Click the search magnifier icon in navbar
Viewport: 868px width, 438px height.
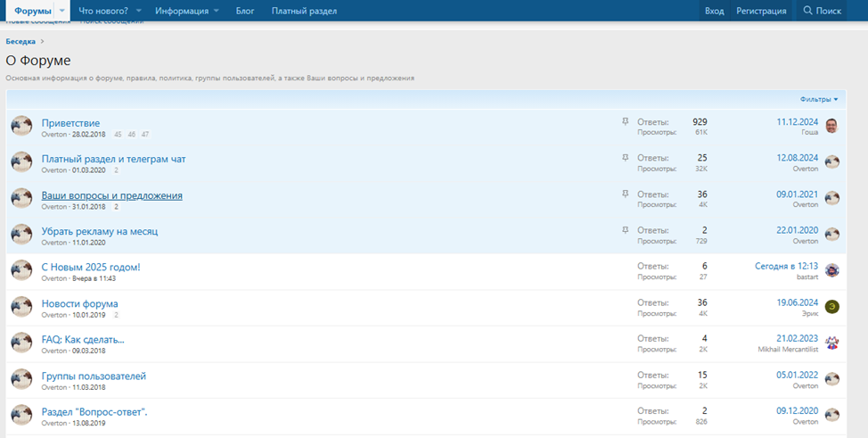tap(808, 11)
